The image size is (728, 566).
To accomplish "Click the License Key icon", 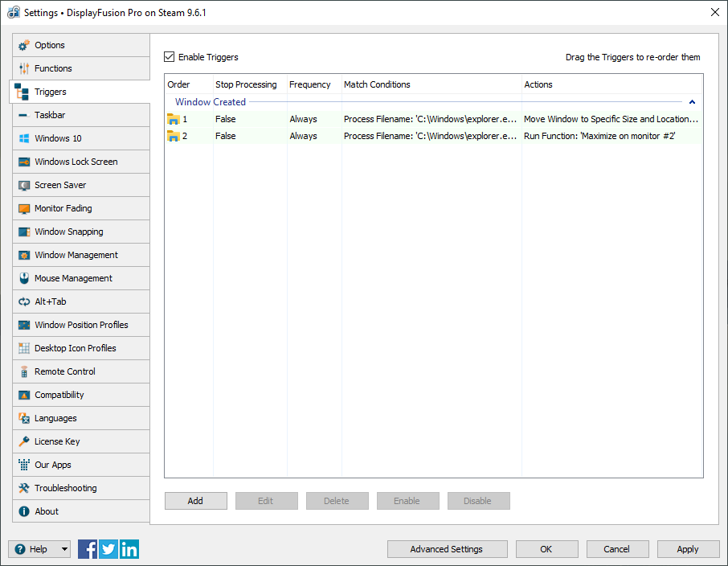I will pyautogui.click(x=24, y=442).
